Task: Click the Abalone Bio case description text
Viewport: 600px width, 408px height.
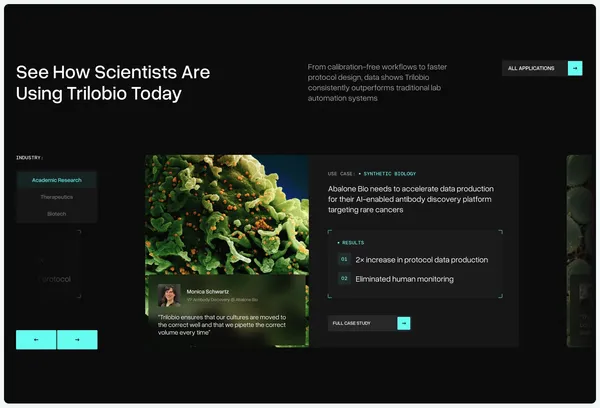Action: (411, 199)
